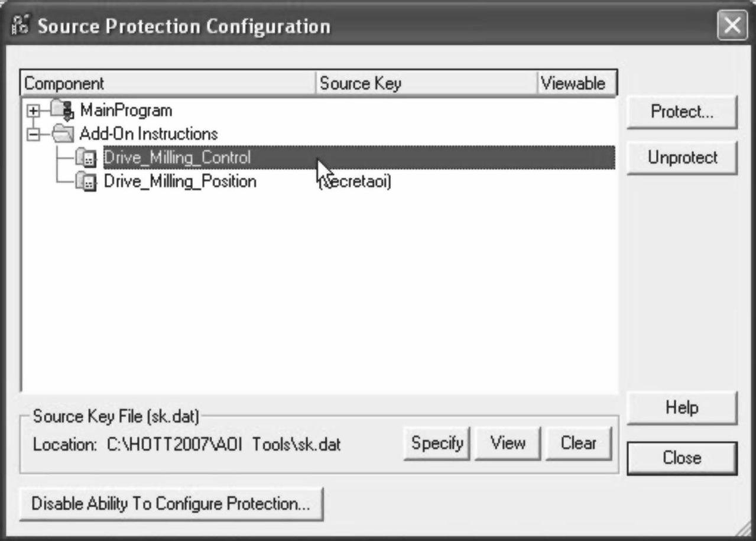The image size is (756, 541).
Task: Click the Drive_Milling_Position instruction icon
Action: [x=87, y=182]
